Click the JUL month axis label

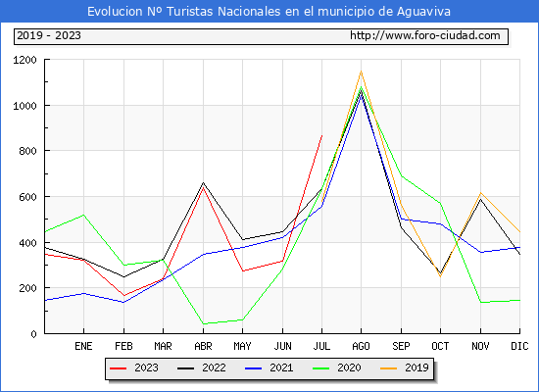(321, 346)
